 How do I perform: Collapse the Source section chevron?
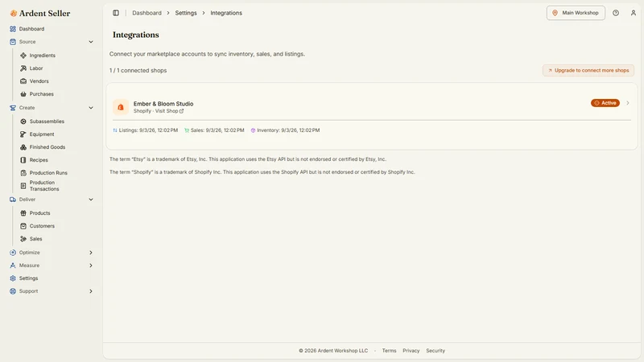[x=91, y=42]
